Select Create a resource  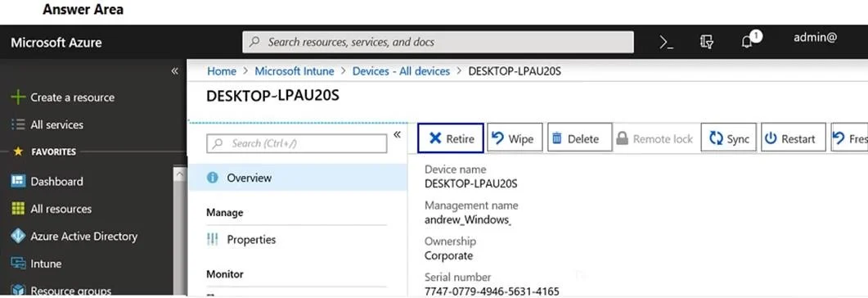(62, 97)
